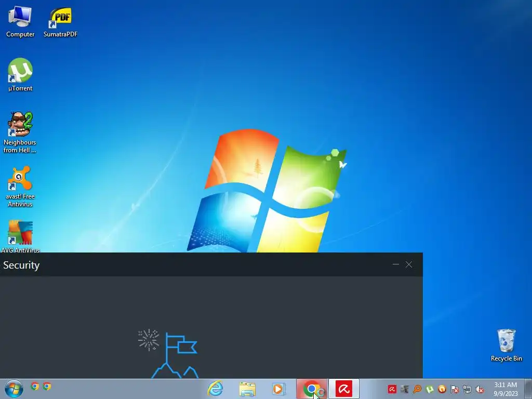Select the AVG AntiVirus desktop shortcut
The height and width of the screenshot is (399, 532).
coord(20,236)
